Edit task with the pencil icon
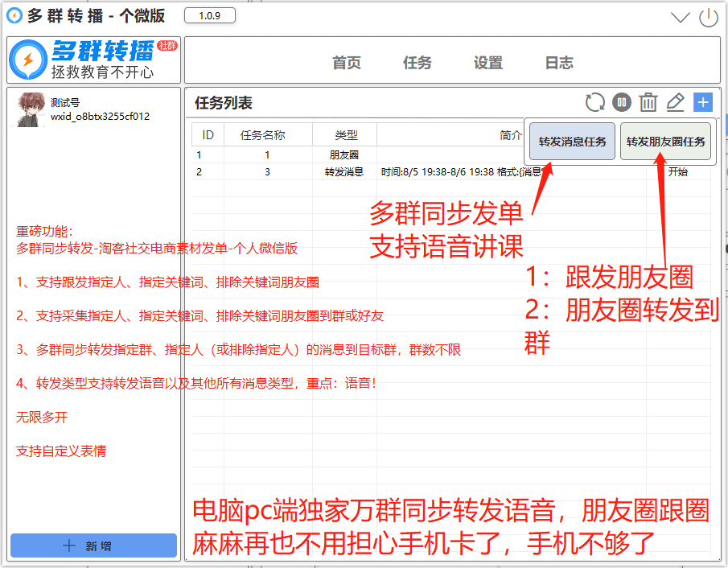This screenshot has width=728, height=568. point(676,102)
